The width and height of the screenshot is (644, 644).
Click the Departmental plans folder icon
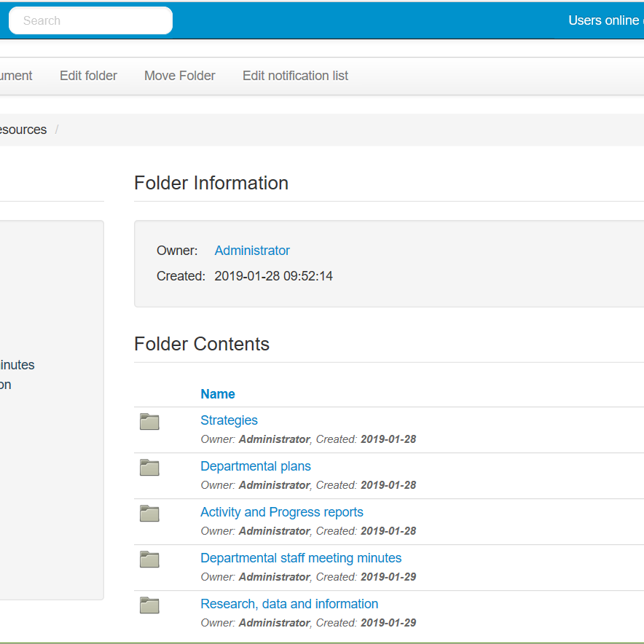tap(149, 468)
